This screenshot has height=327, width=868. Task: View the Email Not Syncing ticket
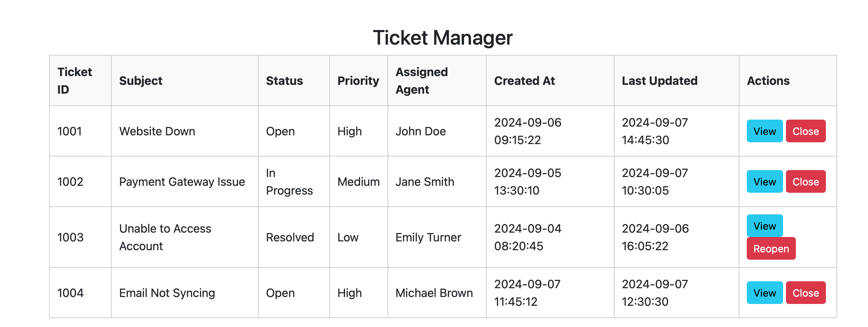click(764, 293)
